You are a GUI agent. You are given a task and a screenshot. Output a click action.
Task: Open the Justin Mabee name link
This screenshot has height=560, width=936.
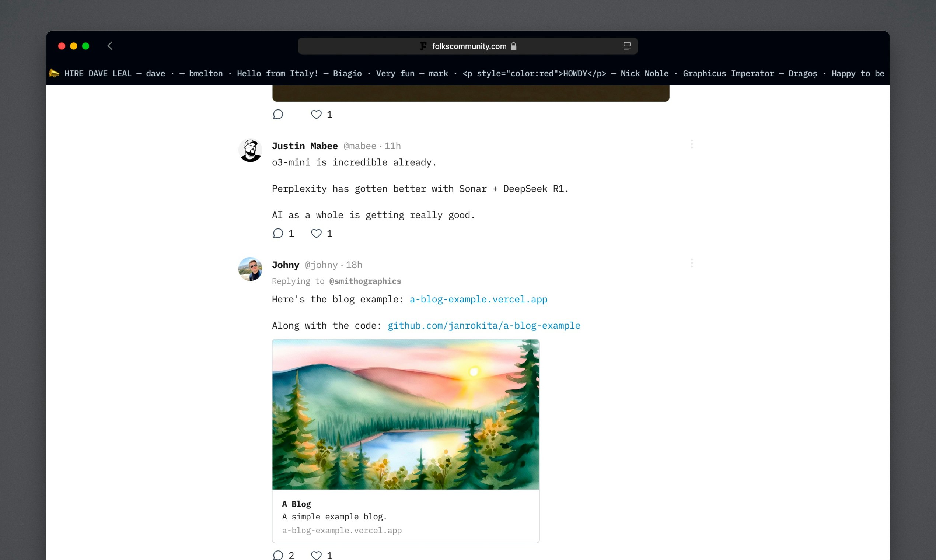coord(305,146)
